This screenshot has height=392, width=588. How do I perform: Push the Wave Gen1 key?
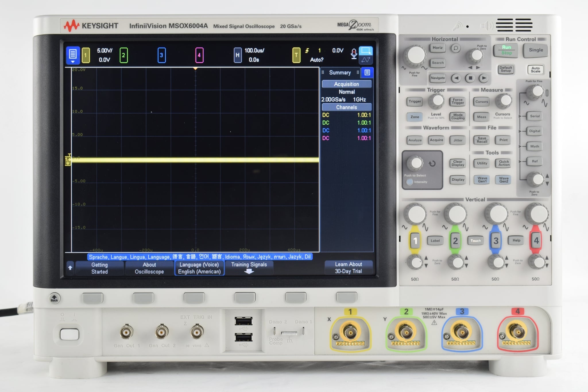[x=482, y=180]
